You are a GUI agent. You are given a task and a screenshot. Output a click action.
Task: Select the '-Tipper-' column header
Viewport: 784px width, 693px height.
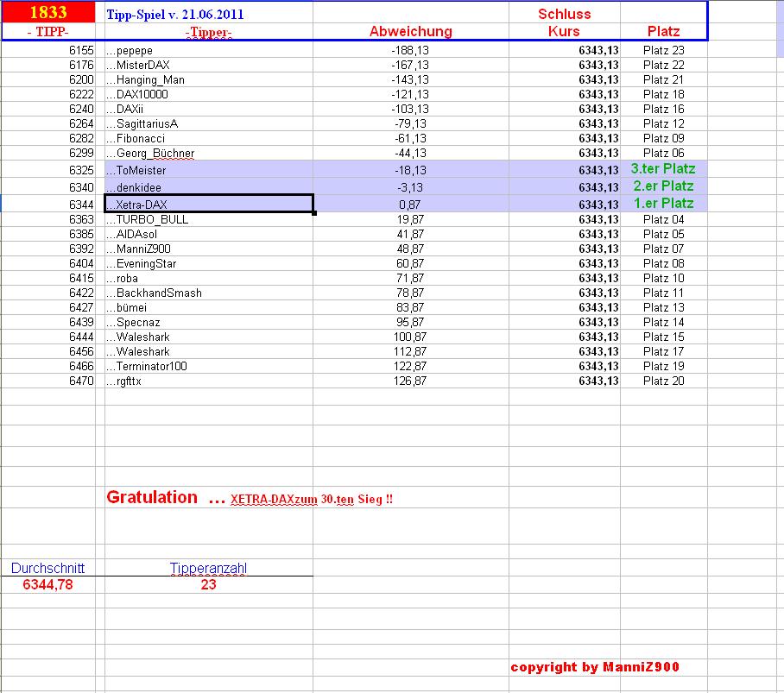tap(208, 33)
